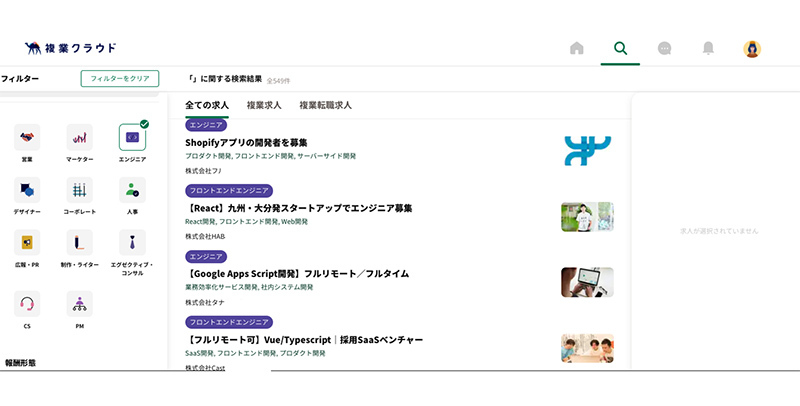Select the CS headset category icon
This screenshot has width=800, height=406.
click(27, 304)
